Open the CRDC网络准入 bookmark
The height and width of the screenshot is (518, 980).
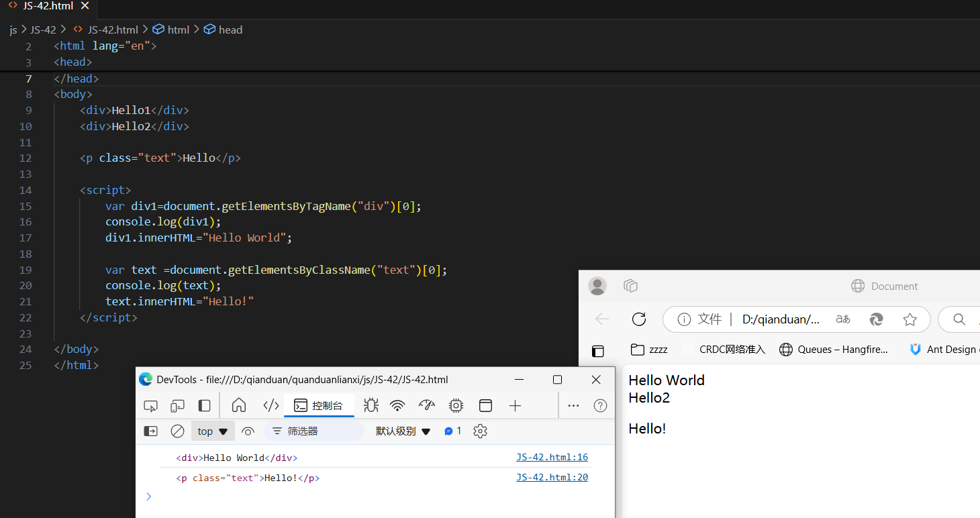tap(724, 350)
